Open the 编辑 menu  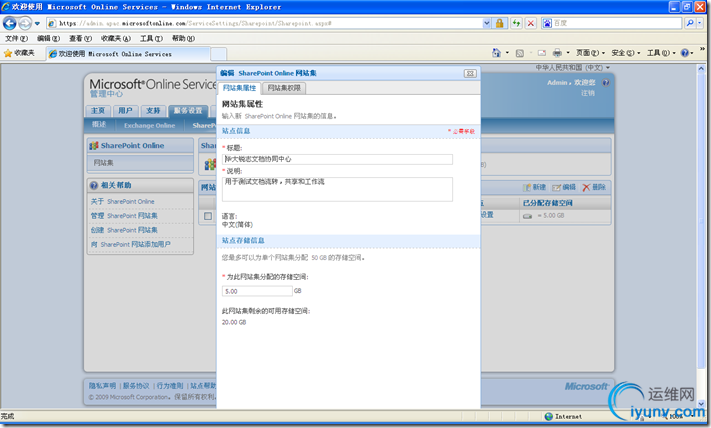(x=48, y=39)
